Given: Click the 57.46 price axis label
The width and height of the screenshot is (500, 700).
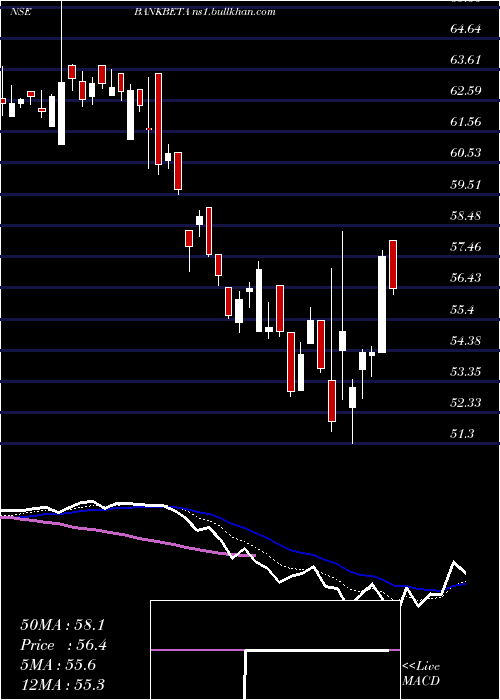Looking at the screenshot, I should [x=466, y=246].
